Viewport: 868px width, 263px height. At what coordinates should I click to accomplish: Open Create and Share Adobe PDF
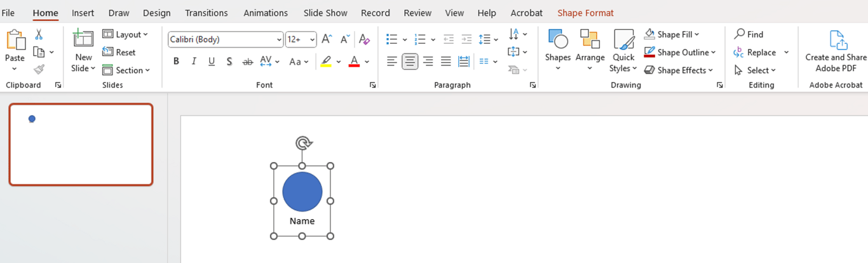pyautogui.click(x=836, y=51)
